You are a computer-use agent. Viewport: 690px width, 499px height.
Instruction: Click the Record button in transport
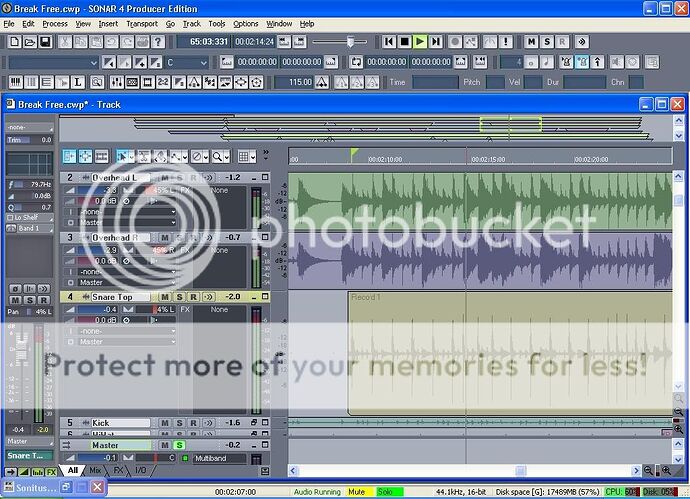coord(455,42)
